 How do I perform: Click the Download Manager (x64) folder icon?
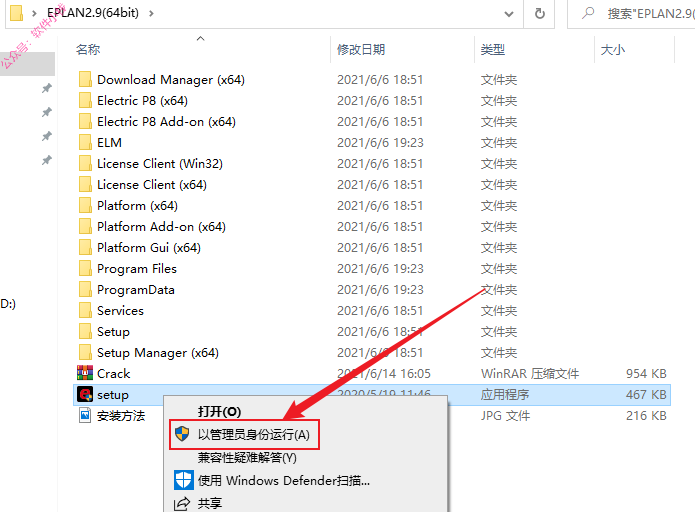point(85,79)
